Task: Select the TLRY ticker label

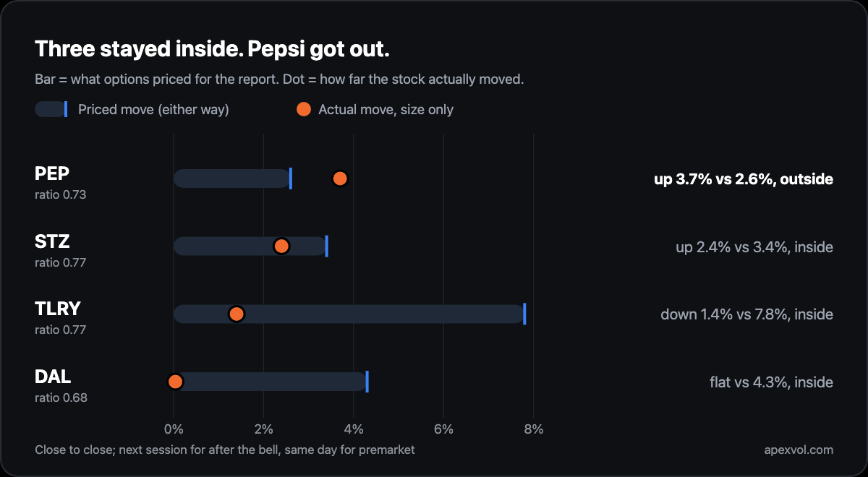Action: pos(58,309)
